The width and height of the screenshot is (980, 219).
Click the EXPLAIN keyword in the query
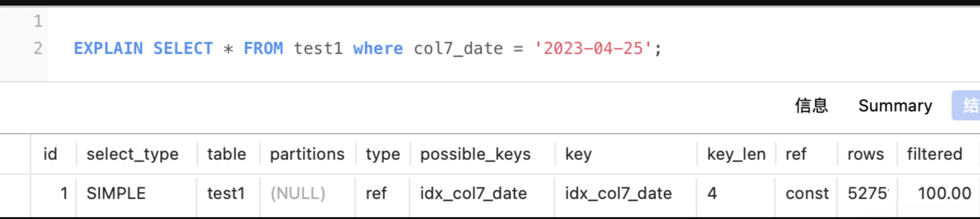tap(108, 49)
